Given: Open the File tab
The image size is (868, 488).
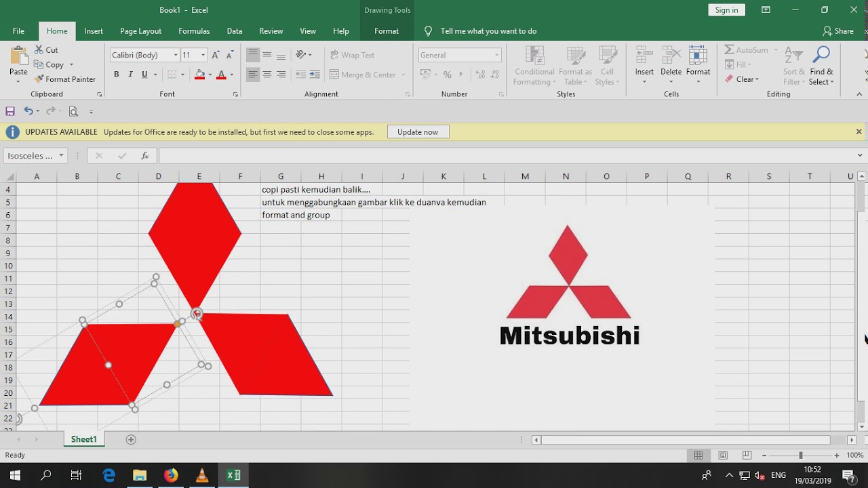Looking at the screenshot, I should pyautogui.click(x=18, y=31).
